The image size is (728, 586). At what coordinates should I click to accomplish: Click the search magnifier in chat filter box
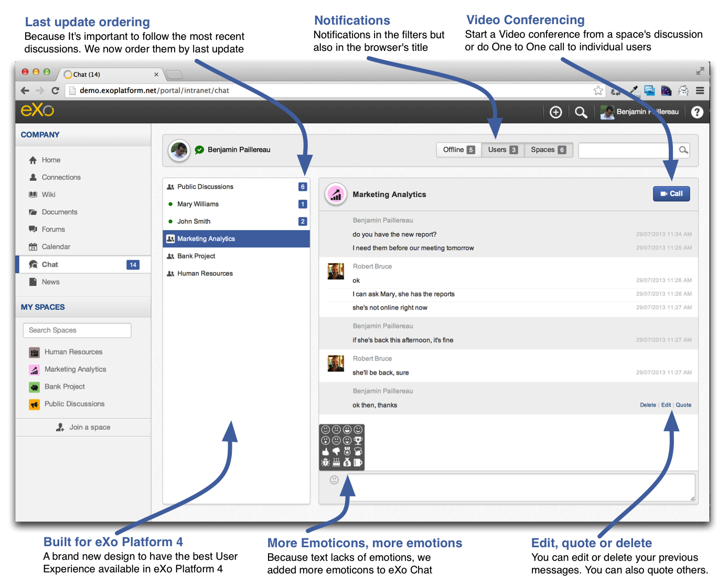click(683, 150)
